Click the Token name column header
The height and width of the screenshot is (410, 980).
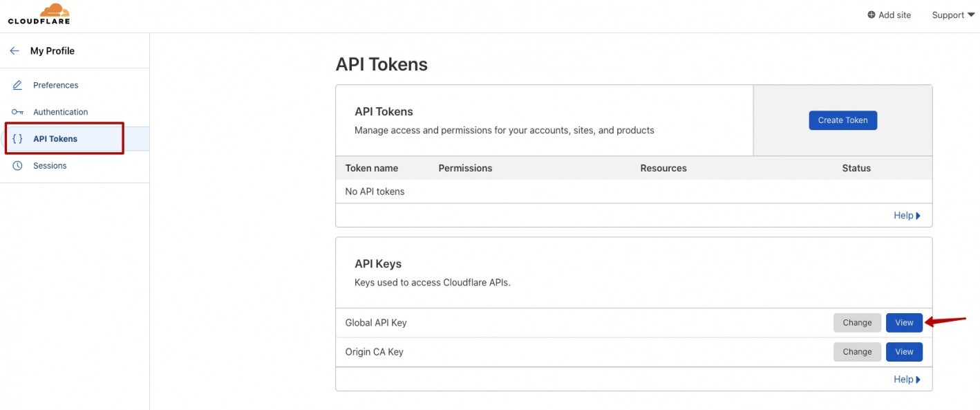coord(372,168)
